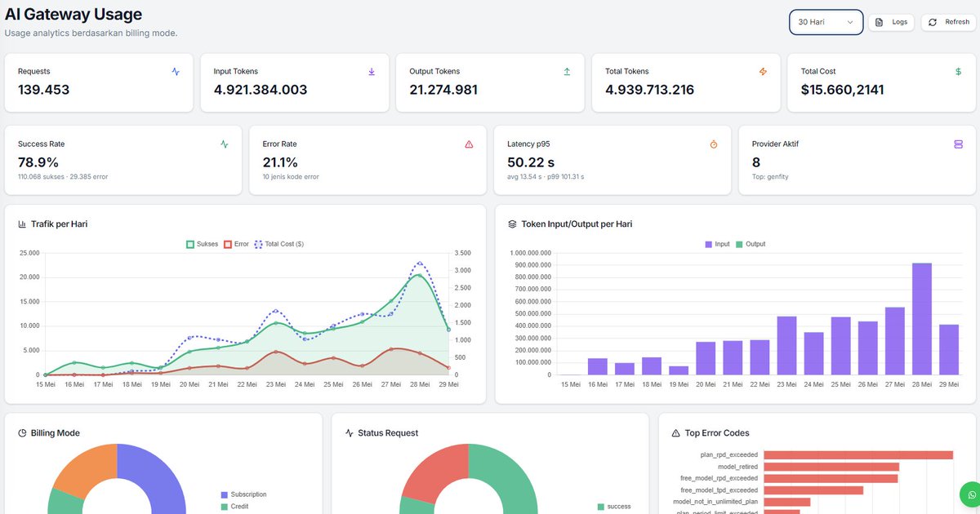Toggle the Sukses series in traffic legend
980x514 pixels.
203,244
